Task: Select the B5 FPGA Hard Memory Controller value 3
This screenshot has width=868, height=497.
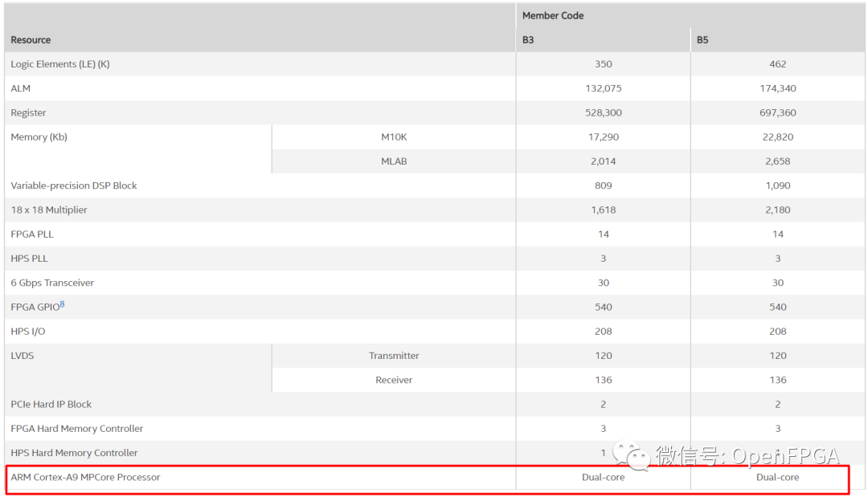Action: click(778, 429)
